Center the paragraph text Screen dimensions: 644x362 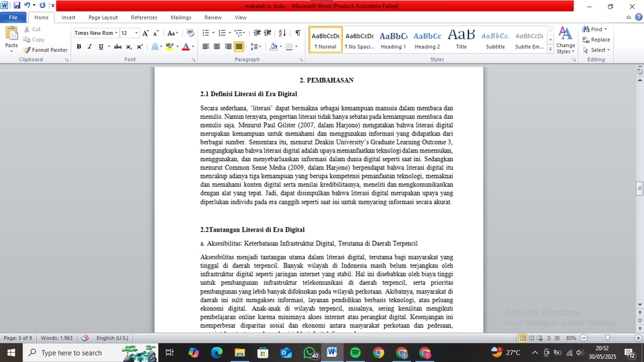(217, 46)
